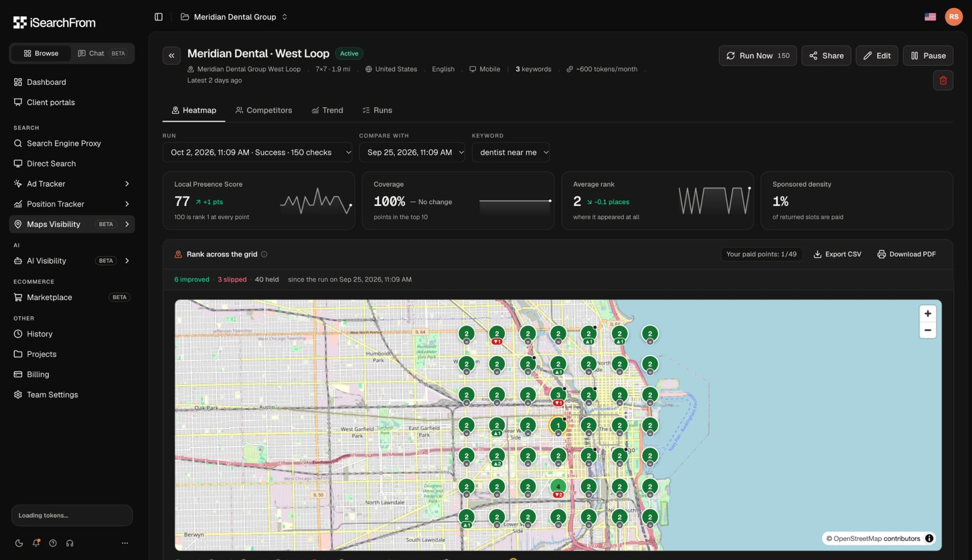Open the help question mark icon

[x=53, y=543]
